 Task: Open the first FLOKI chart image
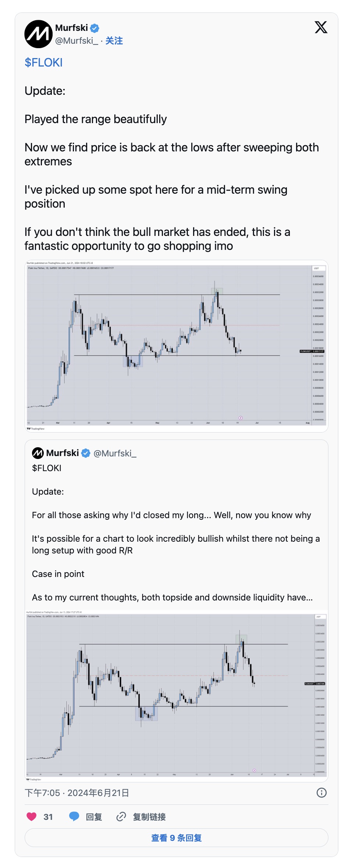coord(177,346)
